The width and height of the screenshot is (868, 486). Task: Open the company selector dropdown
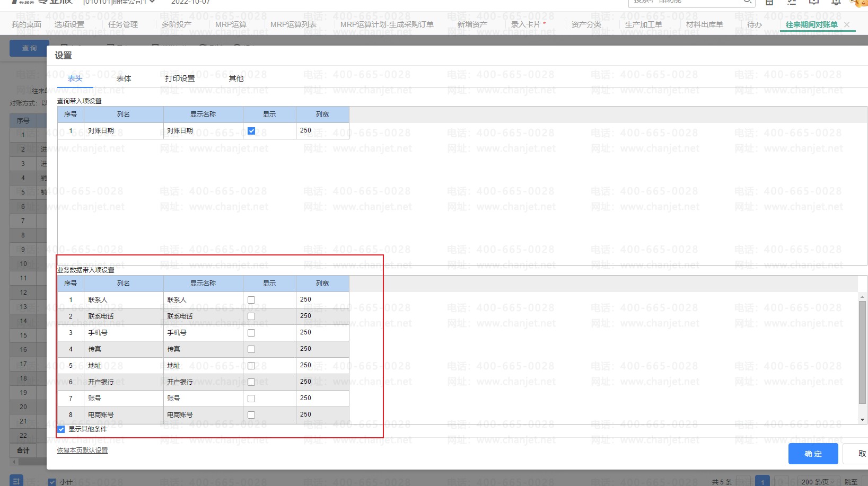pyautogui.click(x=119, y=2)
